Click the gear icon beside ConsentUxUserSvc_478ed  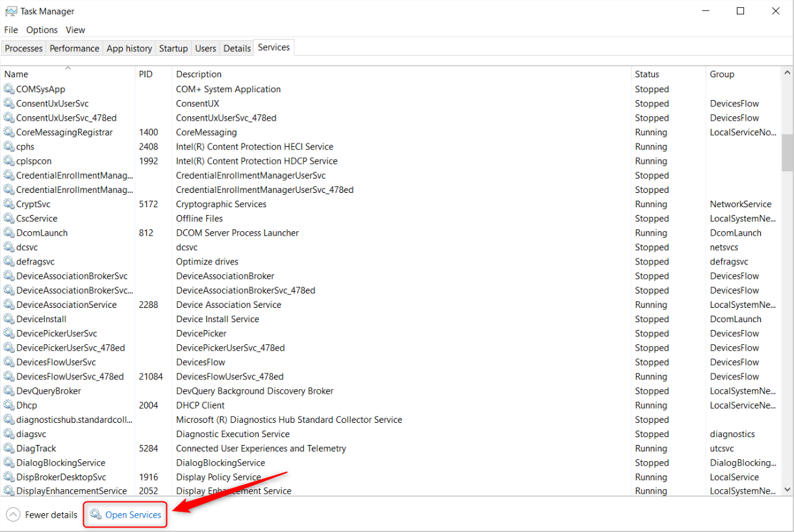click(x=9, y=118)
